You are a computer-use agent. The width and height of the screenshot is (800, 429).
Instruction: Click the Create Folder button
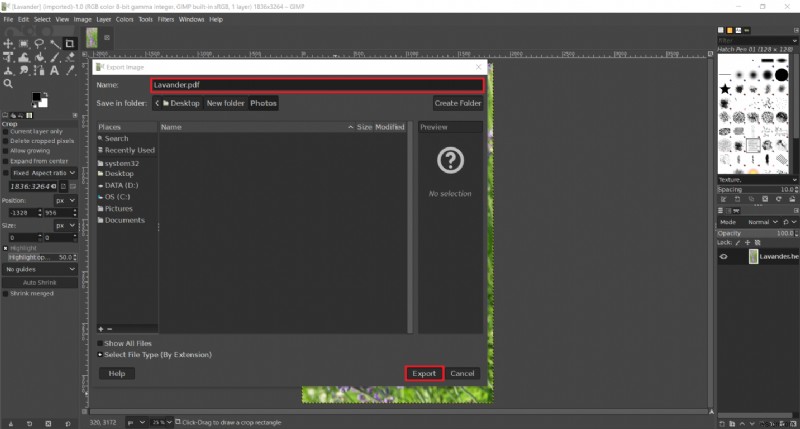(458, 103)
